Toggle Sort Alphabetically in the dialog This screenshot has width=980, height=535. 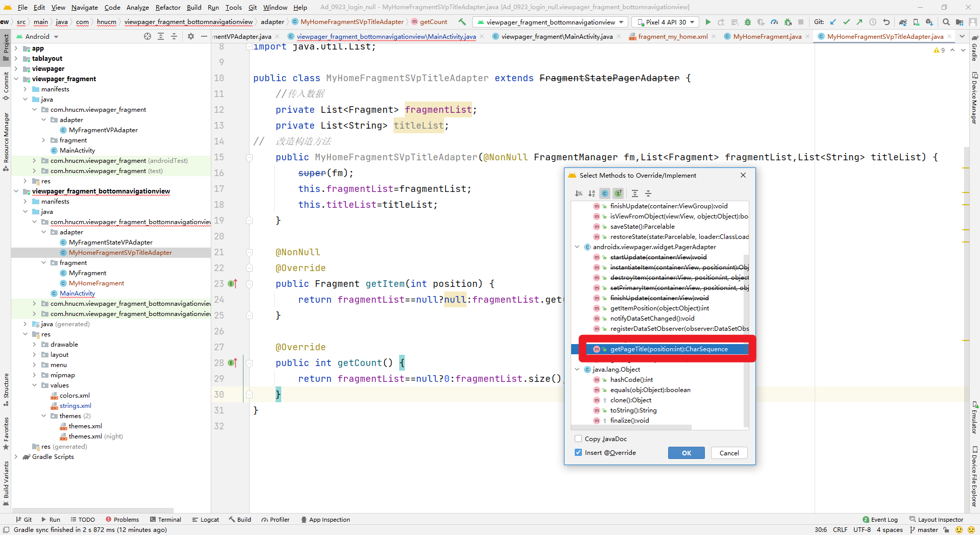(x=592, y=193)
